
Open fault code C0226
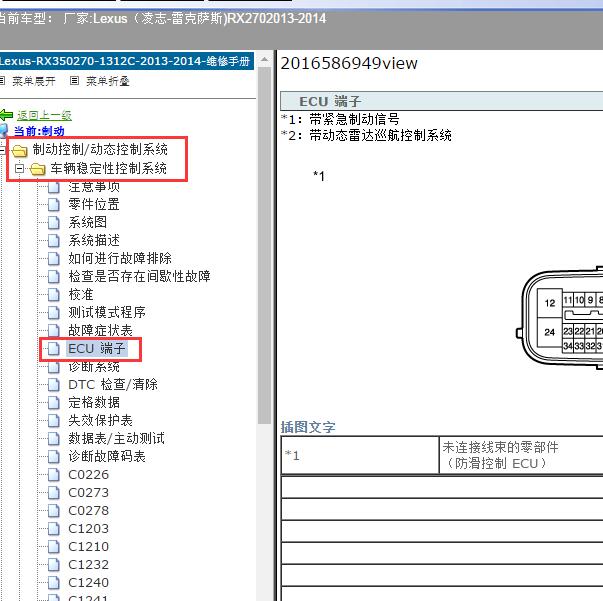click(x=88, y=475)
